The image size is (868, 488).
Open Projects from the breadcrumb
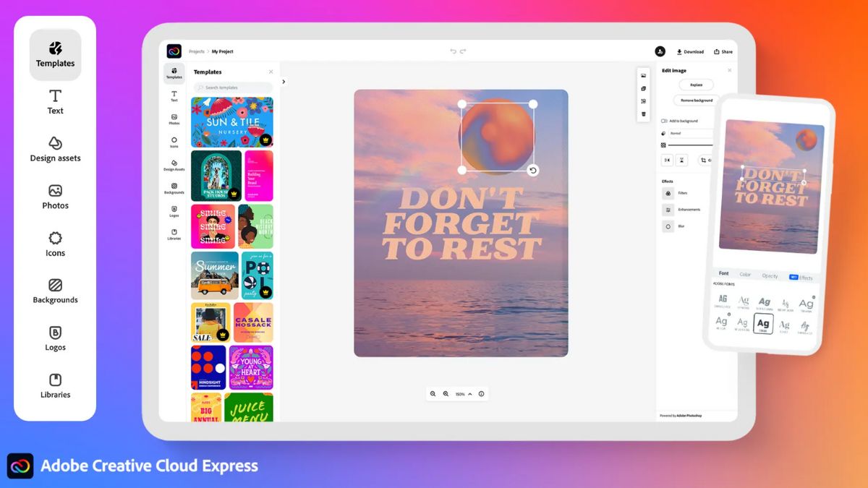click(x=196, y=51)
